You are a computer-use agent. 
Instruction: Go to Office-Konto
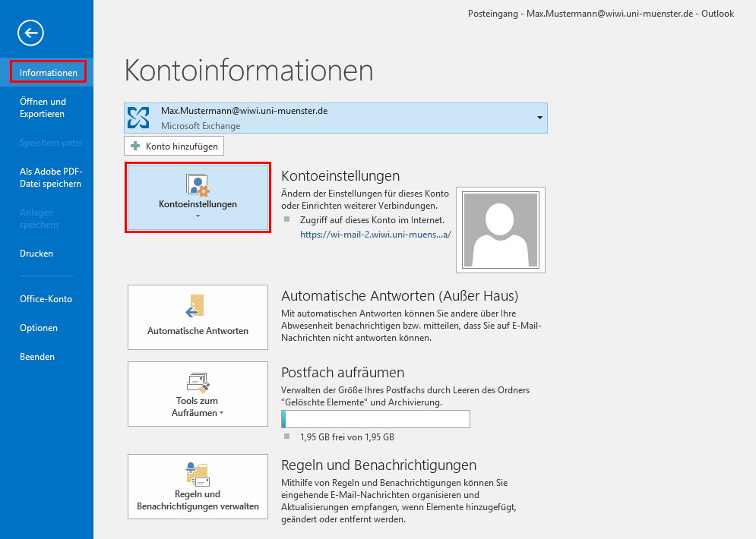coord(46,298)
